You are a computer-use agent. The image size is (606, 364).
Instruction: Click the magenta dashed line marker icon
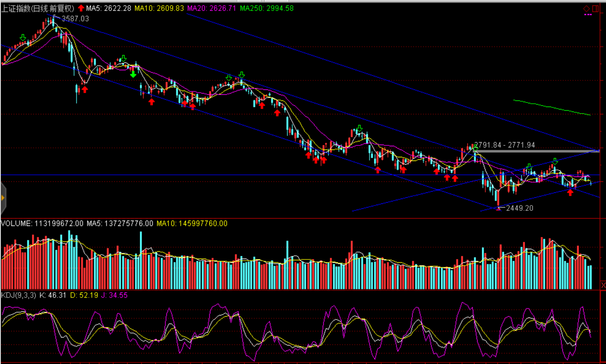tap(588, 15)
